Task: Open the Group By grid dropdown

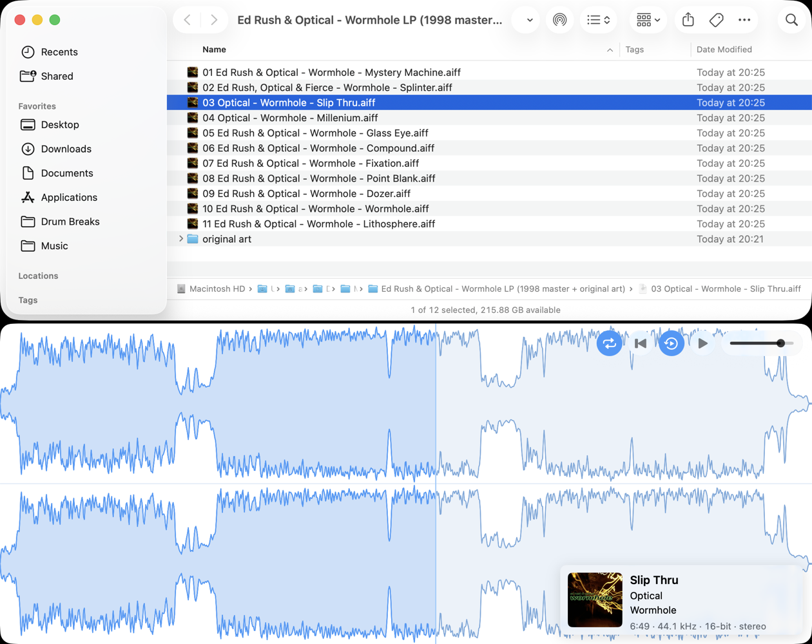Action: (x=648, y=20)
